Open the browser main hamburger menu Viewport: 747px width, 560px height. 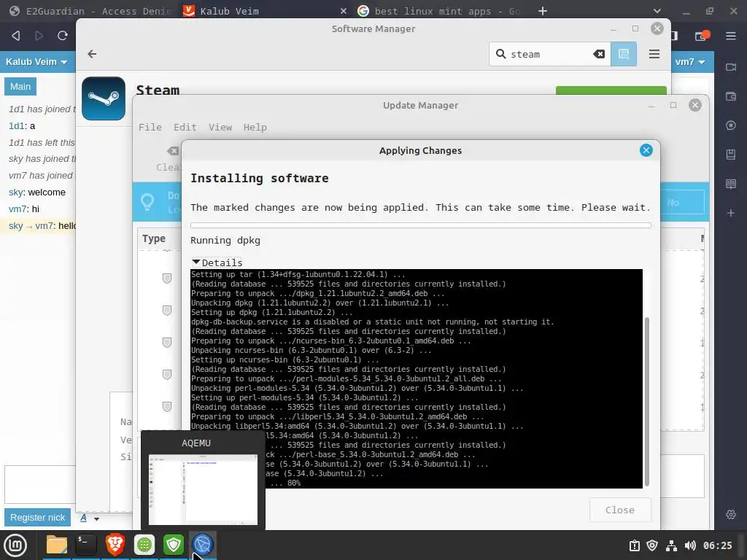click(731, 36)
